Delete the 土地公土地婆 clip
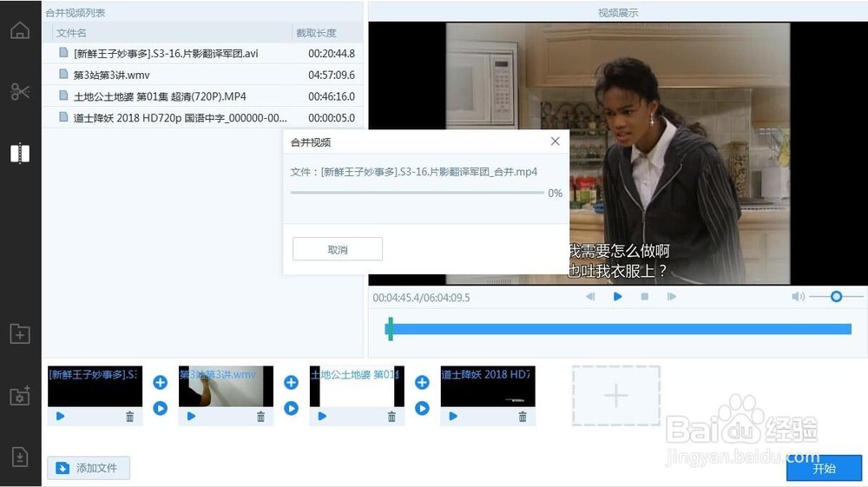 (391, 416)
